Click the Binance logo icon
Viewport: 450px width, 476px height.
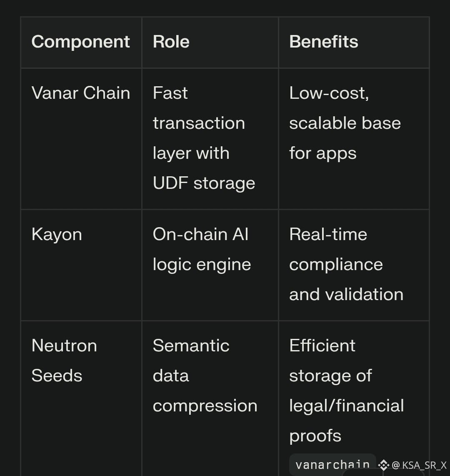pyautogui.click(x=383, y=465)
